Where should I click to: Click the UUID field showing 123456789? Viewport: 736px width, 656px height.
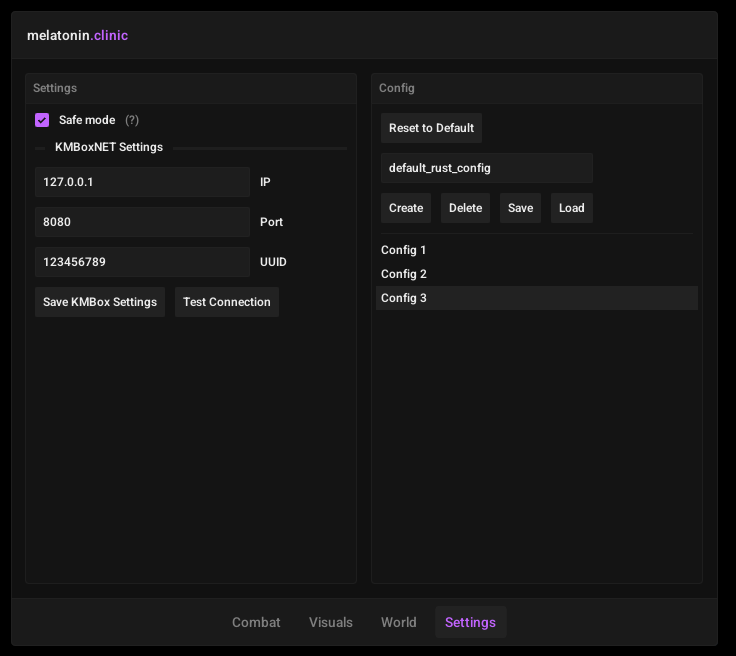coord(142,262)
